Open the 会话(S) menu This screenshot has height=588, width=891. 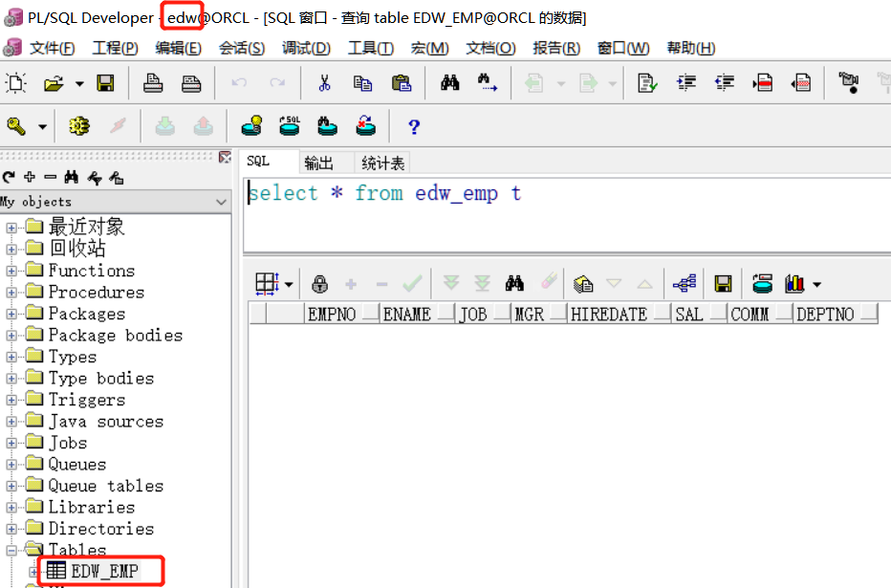point(242,49)
